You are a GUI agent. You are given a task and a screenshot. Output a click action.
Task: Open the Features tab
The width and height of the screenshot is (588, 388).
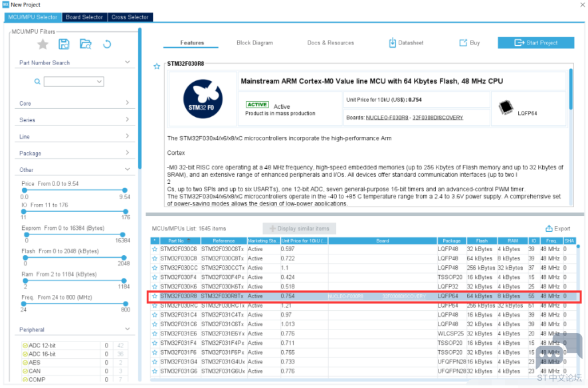pos(192,43)
